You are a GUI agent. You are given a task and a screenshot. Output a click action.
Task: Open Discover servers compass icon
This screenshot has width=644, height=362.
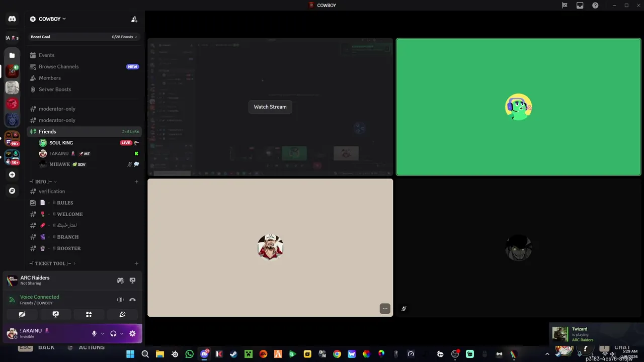tap(12, 191)
